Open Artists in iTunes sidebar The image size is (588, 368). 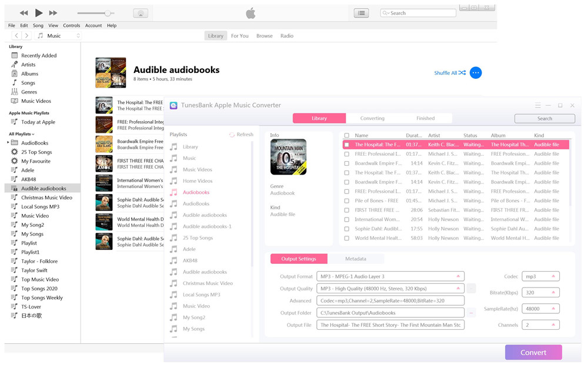(28, 65)
